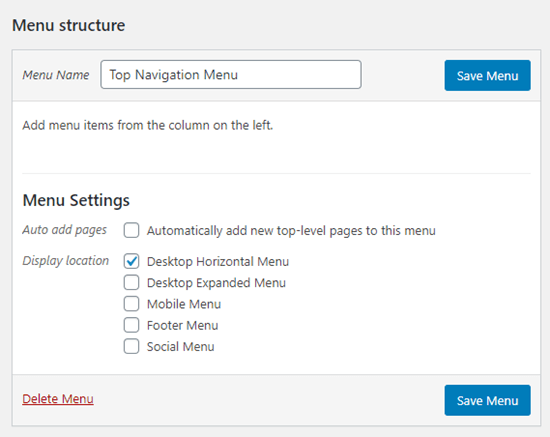Click the Display location label
The height and width of the screenshot is (437, 550).
pyautogui.click(x=66, y=261)
